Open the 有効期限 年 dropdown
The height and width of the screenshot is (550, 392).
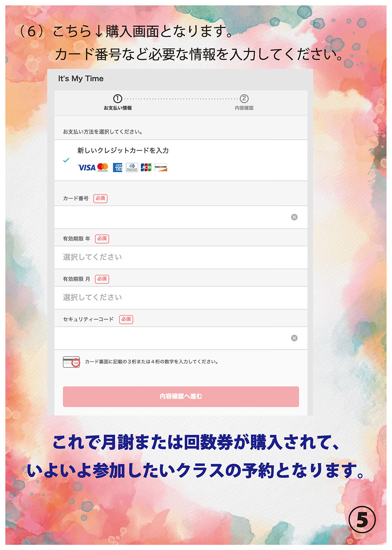pyautogui.click(x=181, y=257)
